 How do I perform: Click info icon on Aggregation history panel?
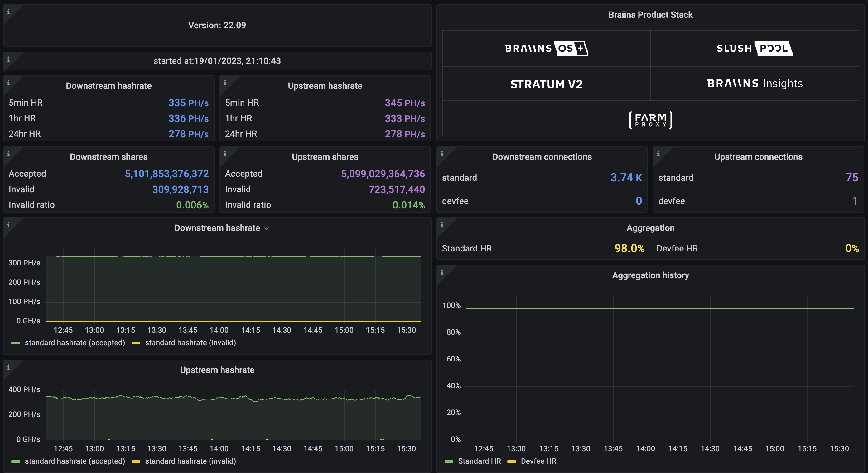[442, 272]
